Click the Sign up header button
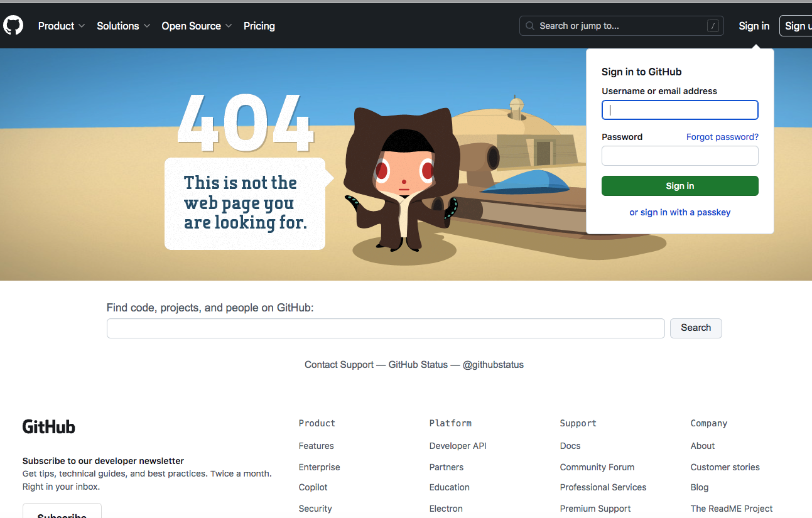This screenshot has width=812, height=518. tap(796, 26)
